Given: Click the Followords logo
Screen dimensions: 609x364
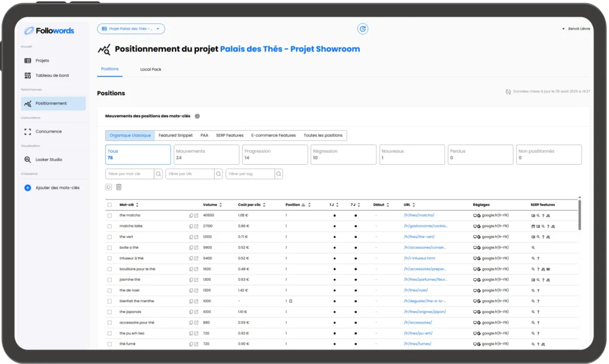Looking at the screenshot, I should pos(49,31).
